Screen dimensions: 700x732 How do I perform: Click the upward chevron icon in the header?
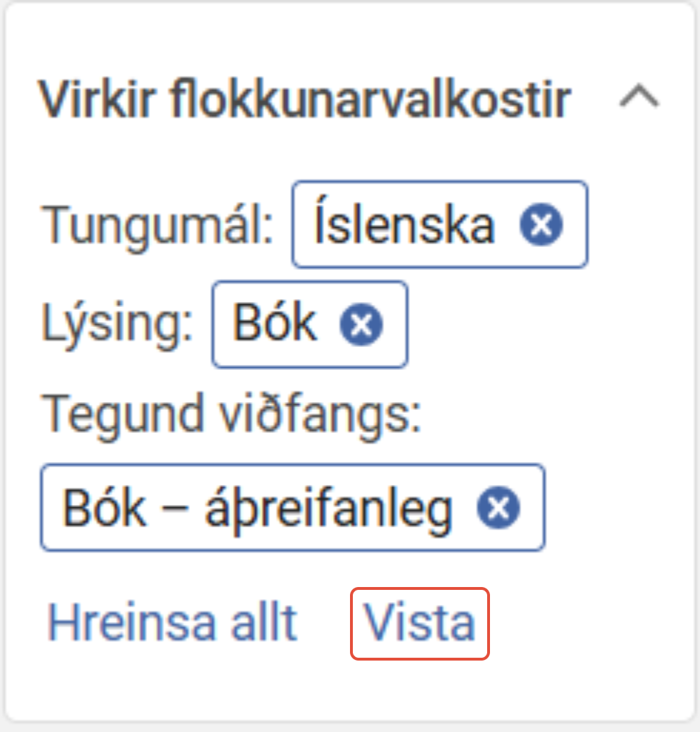coord(639,96)
